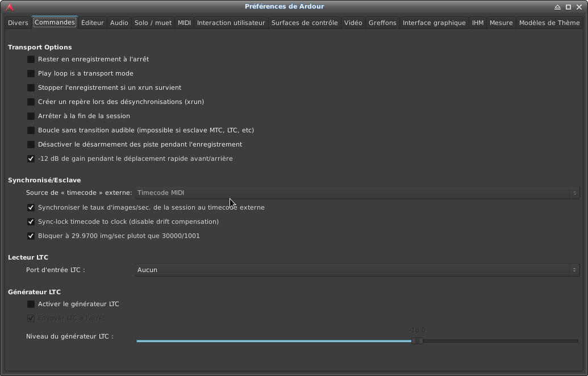Viewport: 588px width, 376px height.
Task: Click the Générateur LTC heading
Action: 34,292
